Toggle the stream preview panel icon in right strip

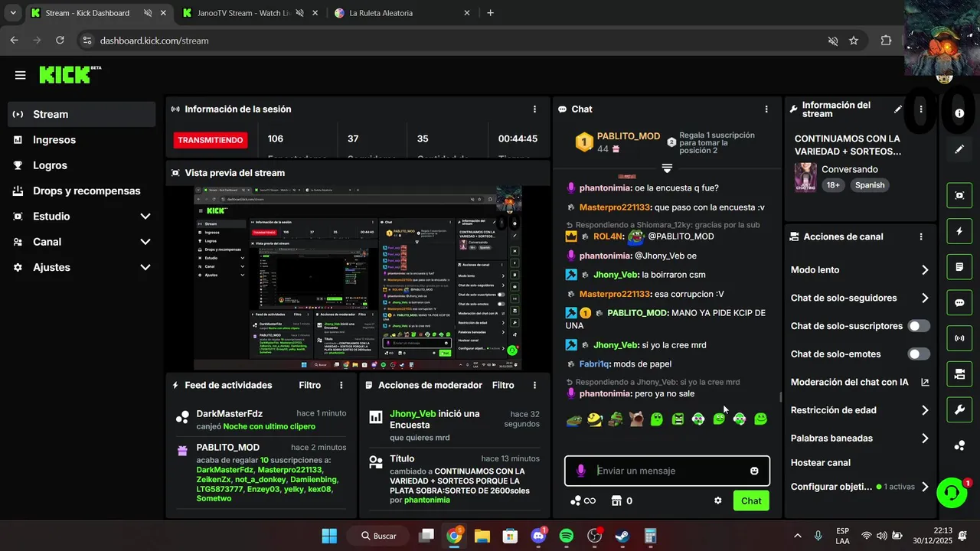click(959, 195)
